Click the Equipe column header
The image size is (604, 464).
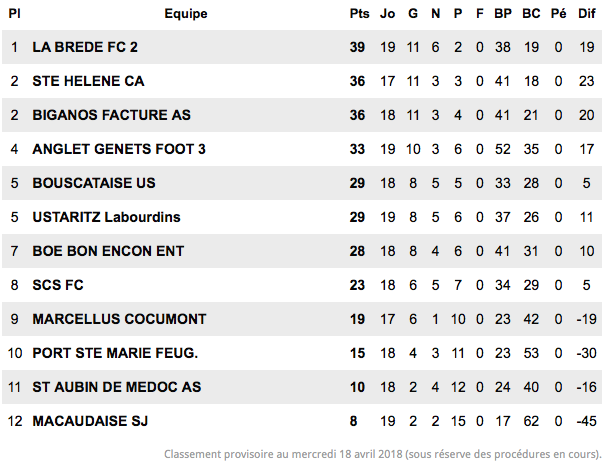click(186, 14)
